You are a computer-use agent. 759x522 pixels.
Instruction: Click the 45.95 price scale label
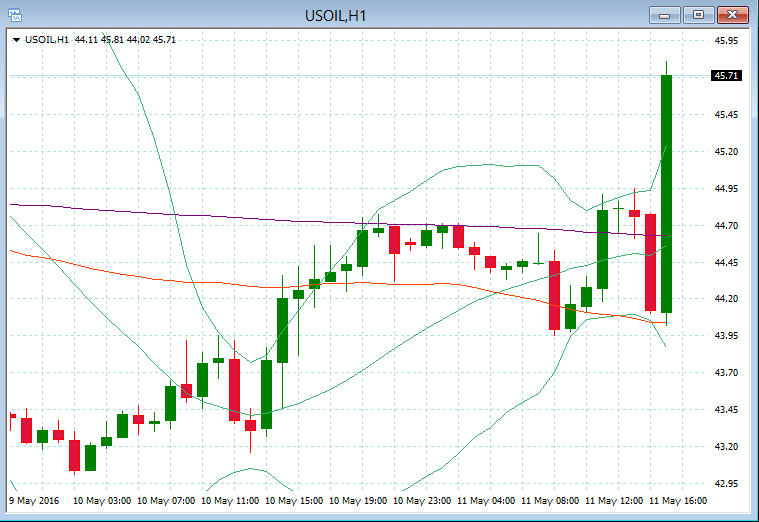pyautogui.click(x=726, y=41)
